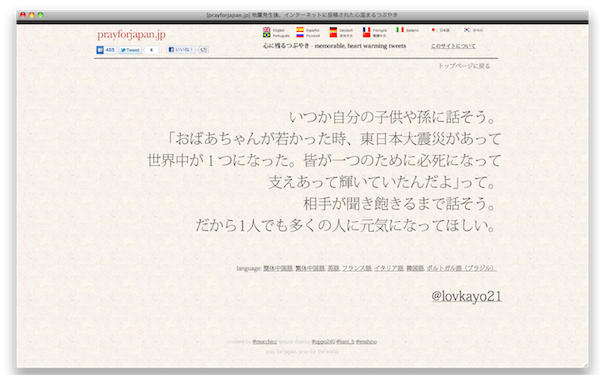The image size is (600, 375).
Task: Select the South Korean flag language
Action: click(x=467, y=30)
